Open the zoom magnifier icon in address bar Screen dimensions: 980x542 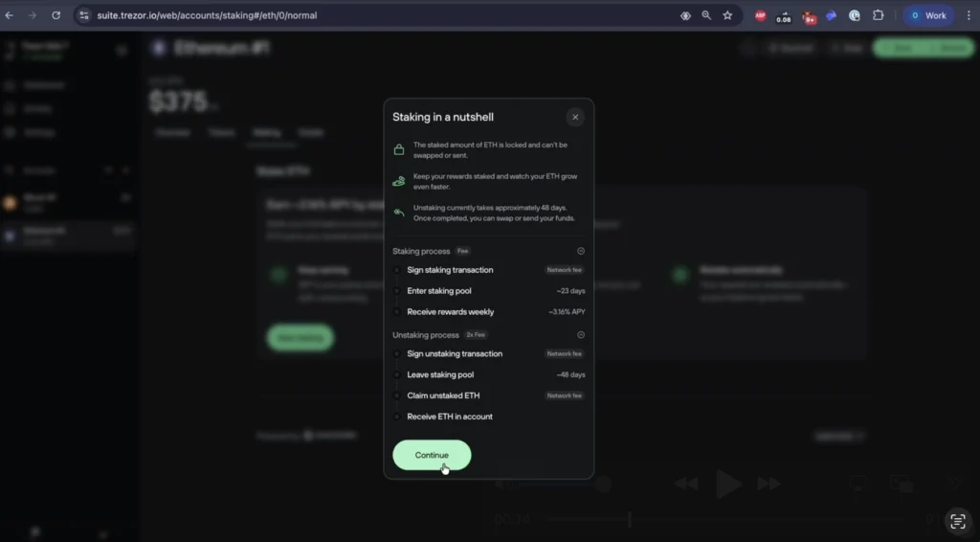coord(706,15)
